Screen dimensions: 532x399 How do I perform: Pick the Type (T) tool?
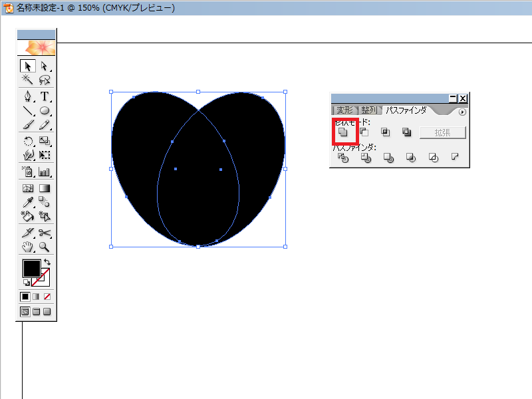point(44,96)
